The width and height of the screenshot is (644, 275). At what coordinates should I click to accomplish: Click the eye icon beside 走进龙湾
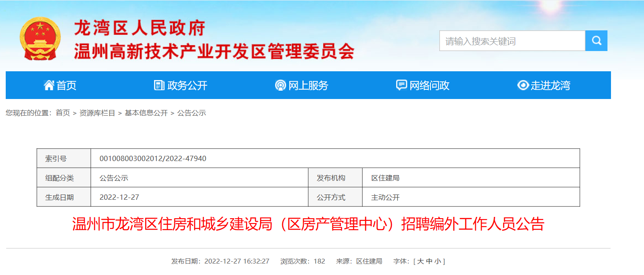click(523, 85)
